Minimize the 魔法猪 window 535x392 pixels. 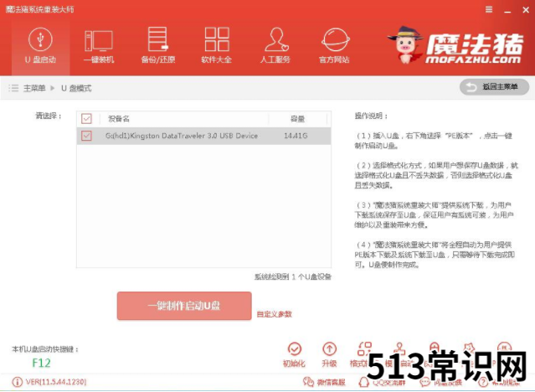click(507, 10)
